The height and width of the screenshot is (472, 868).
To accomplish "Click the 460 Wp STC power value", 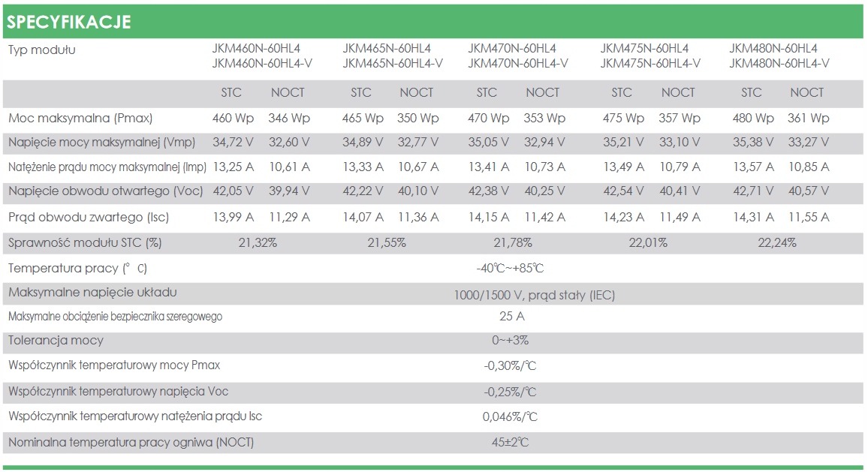I will click(x=233, y=118).
